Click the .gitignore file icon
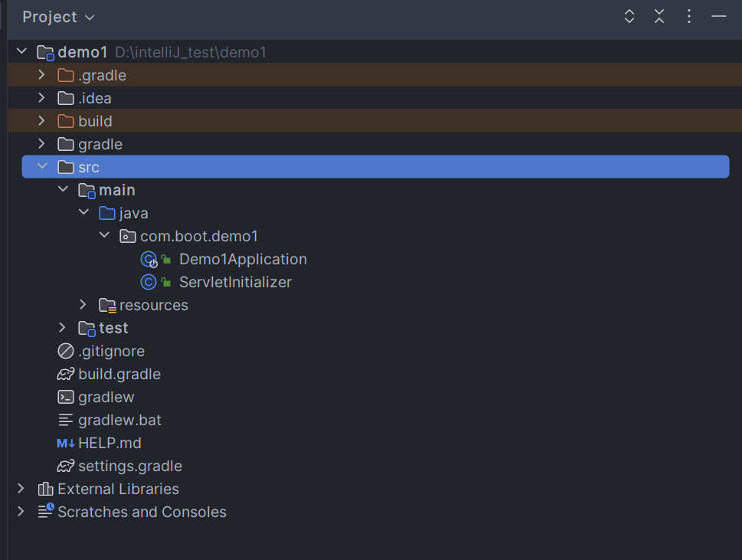The image size is (742, 560). (65, 351)
